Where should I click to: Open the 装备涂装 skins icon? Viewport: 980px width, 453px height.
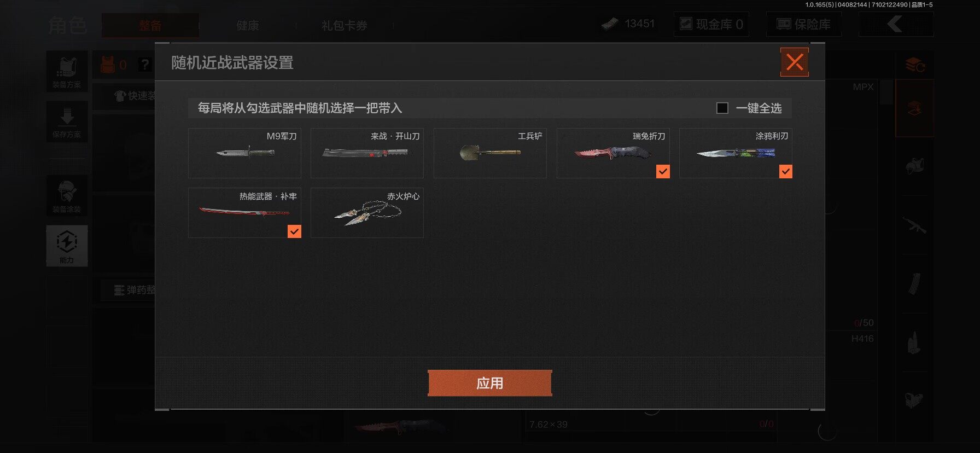coord(67,196)
